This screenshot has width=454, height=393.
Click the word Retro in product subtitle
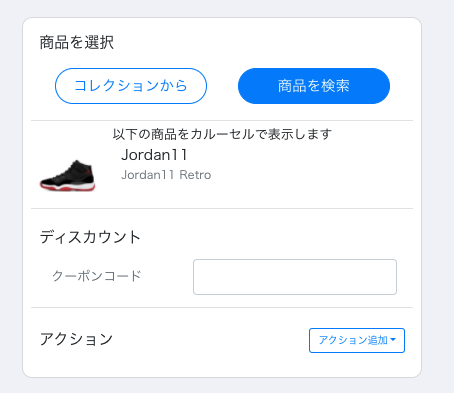click(195, 175)
